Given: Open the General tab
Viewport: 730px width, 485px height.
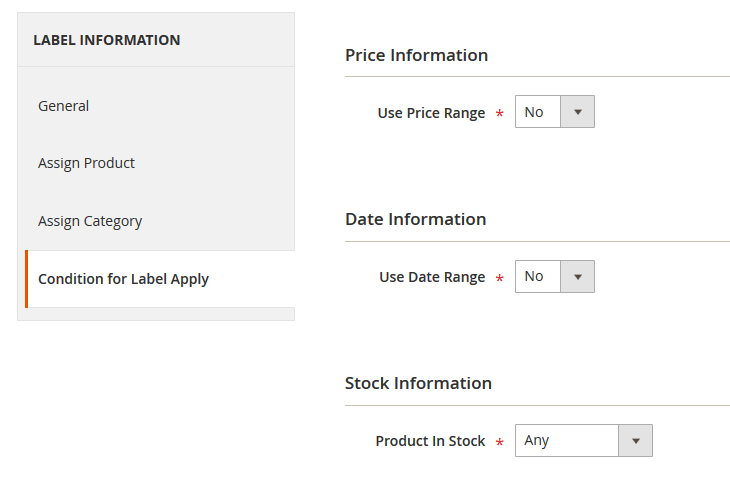Looking at the screenshot, I should (x=64, y=106).
